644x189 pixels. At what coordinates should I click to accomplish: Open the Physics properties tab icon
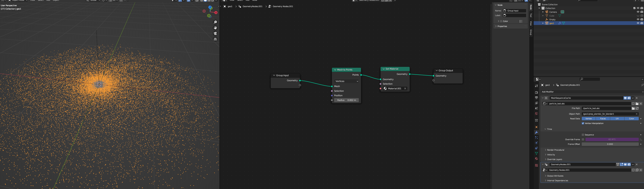click(x=536, y=143)
